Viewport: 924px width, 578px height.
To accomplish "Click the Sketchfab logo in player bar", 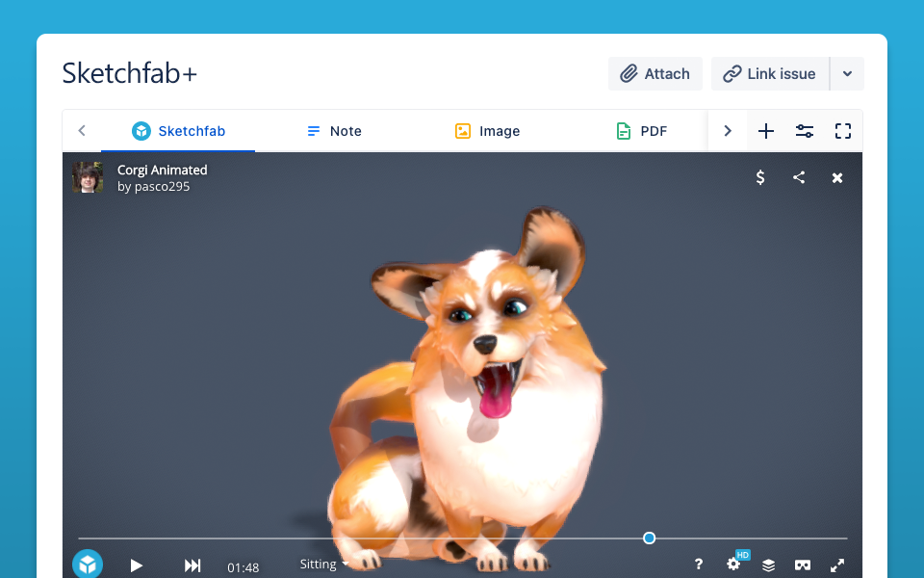I will 88,564.
